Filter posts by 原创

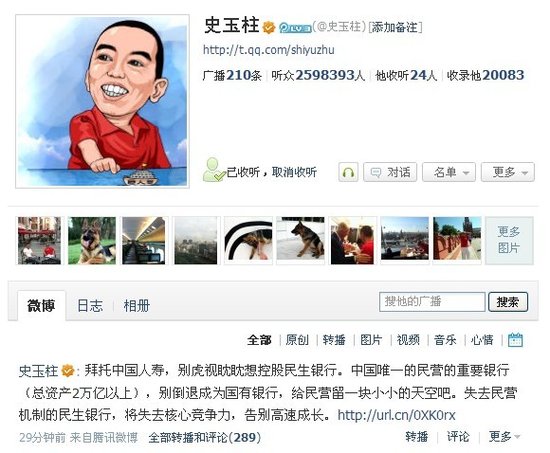[x=297, y=340]
